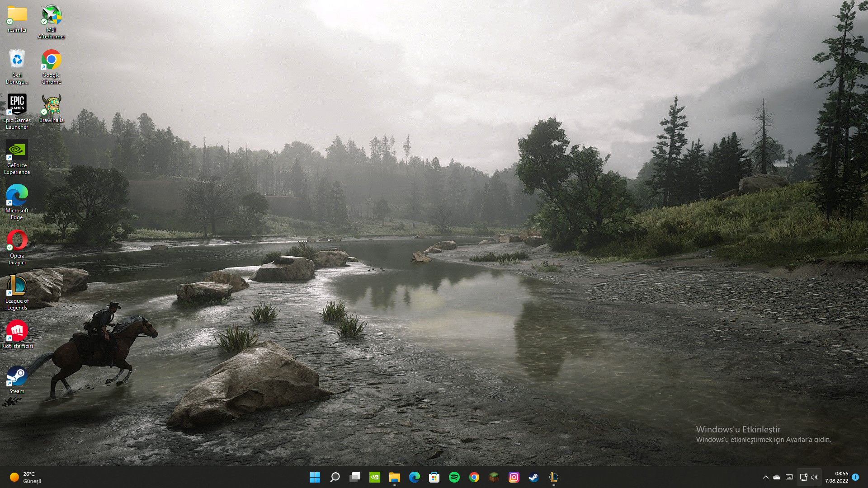This screenshot has height=488, width=868.
Task: Open the volume speaker tray icon
Action: 814,477
